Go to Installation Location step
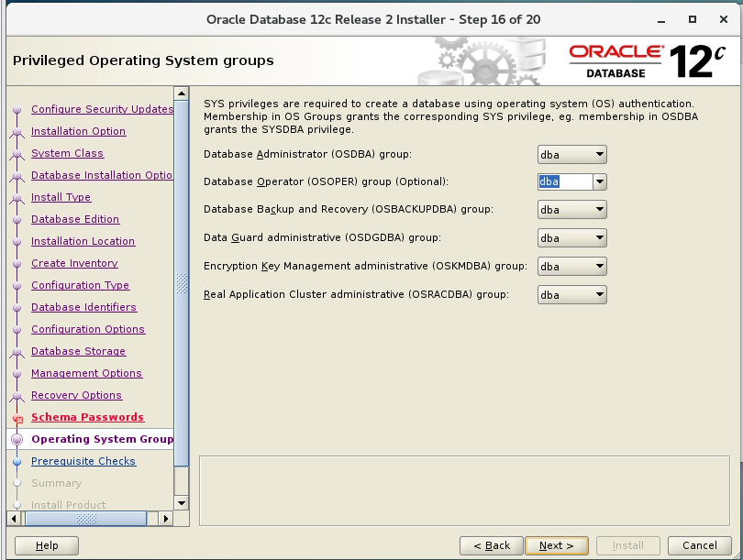Screen dimensions: 743x560 83,241
